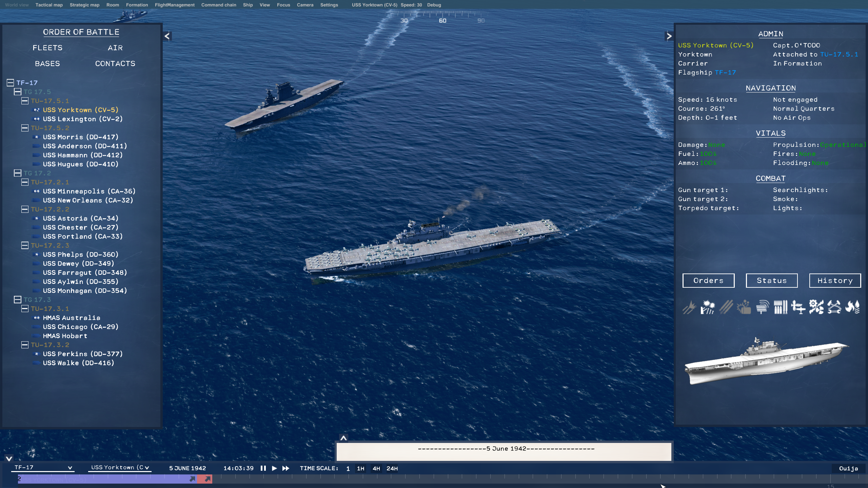The height and width of the screenshot is (488, 868).
Task: Select HMAS Hobart in tree
Action: (65, 336)
